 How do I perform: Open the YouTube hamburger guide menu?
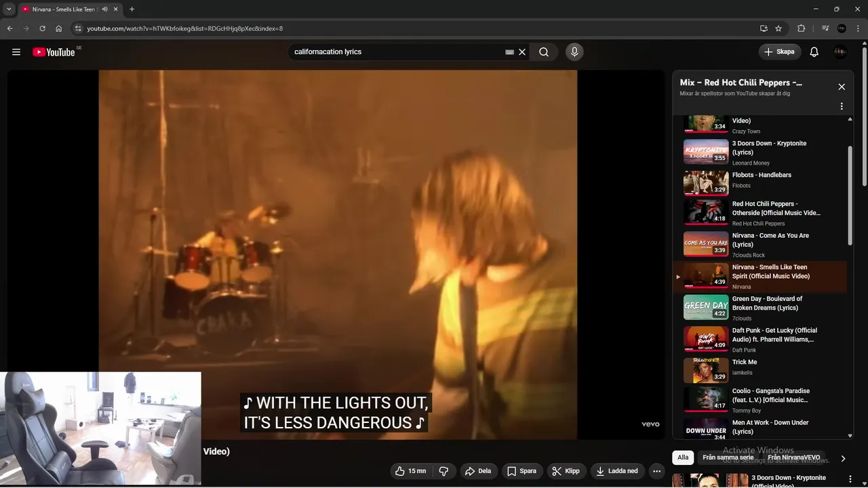point(16,52)
